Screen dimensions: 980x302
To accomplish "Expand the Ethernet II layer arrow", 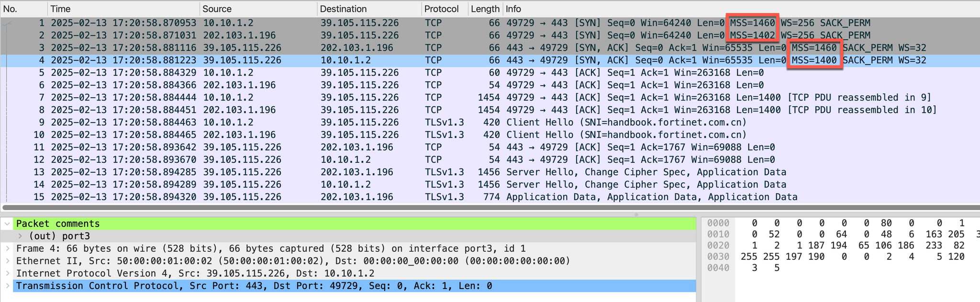I will pos(7,261).
